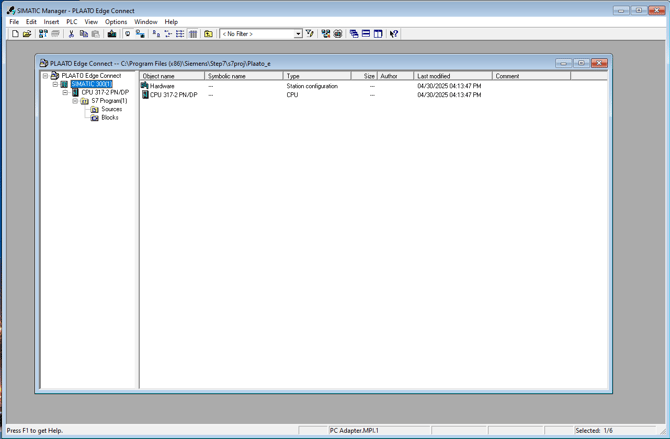Click the Download to PLC toolbar icon
This screenshot has height=439, width=670.
[x=112, y=34]
